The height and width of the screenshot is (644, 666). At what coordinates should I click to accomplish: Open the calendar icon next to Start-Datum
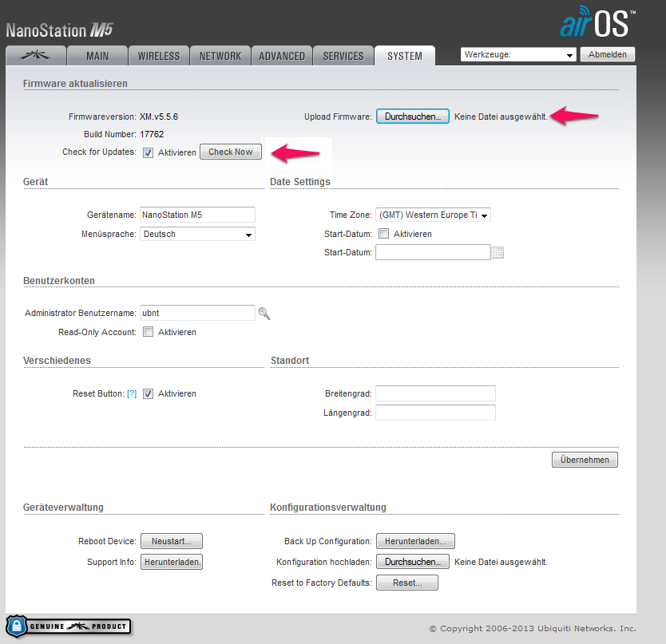(x=498, y=253)
